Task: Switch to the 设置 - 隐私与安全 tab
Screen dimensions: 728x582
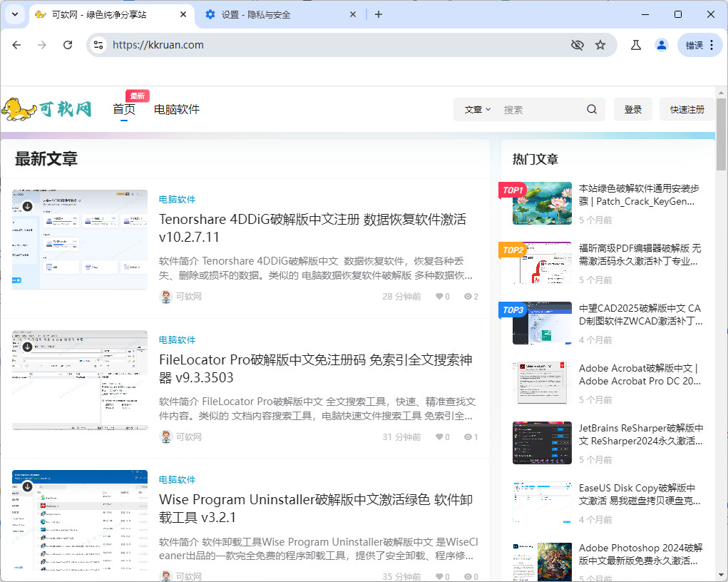Action: tap(280, 14)
